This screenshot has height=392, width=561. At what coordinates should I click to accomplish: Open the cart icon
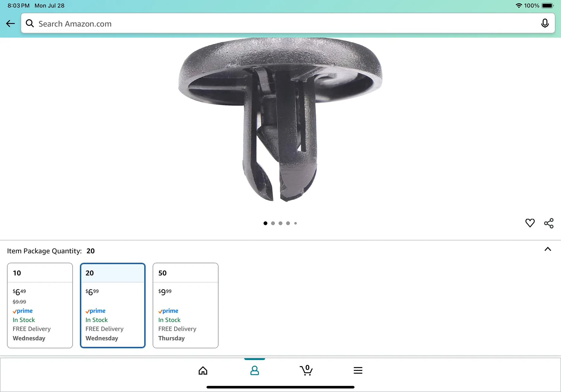[x=306, y=370]
